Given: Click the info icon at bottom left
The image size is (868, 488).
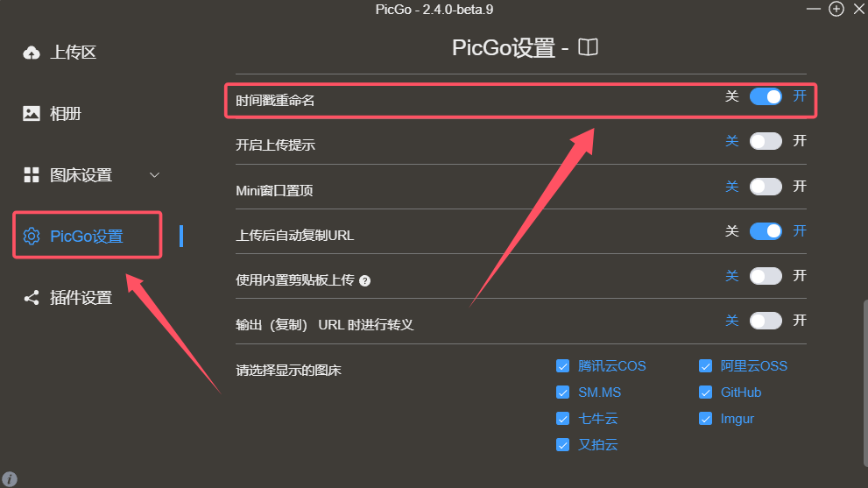Looking at the screenshot, I should tap(10, 479).
